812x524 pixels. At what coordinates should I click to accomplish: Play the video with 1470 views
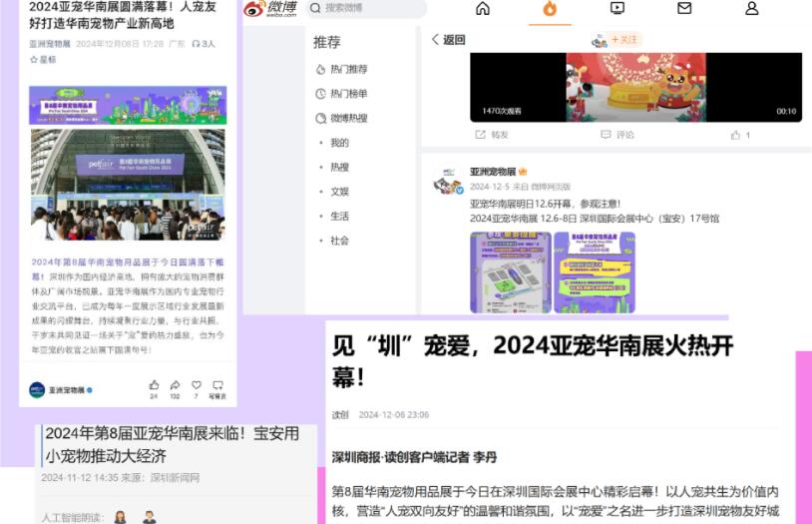click(x=635, y=87)
